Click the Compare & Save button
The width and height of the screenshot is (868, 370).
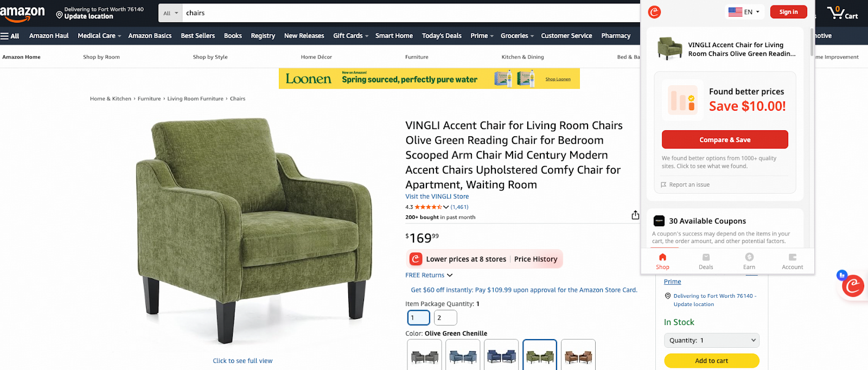click(725, 139)
